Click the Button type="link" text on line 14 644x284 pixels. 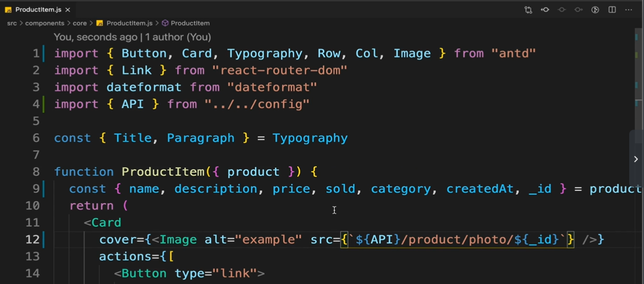click(x=189, y=273)
